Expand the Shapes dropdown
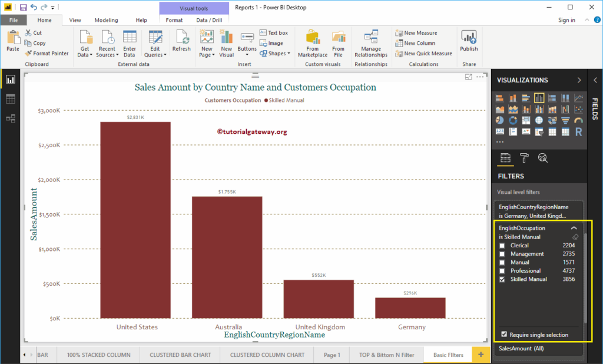The height and width of the screenshot is (364, 603). (x=274, y=54)
